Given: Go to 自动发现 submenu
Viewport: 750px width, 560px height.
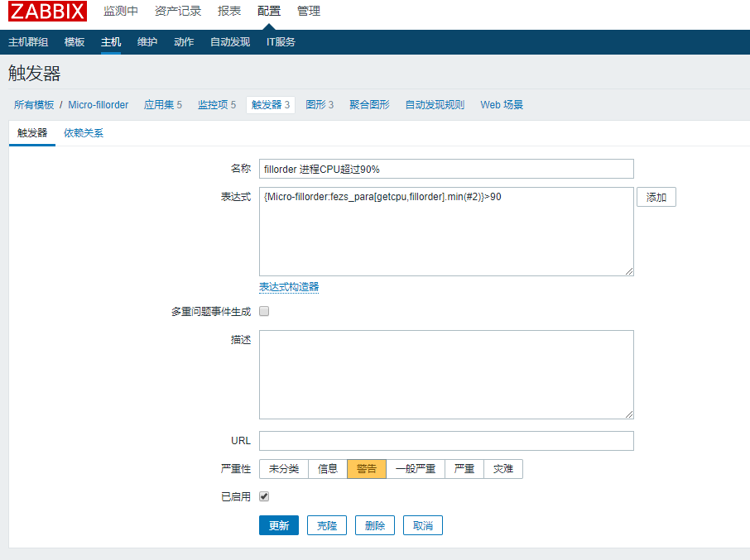Looking at the screenshot, I should tap(230, 42).
